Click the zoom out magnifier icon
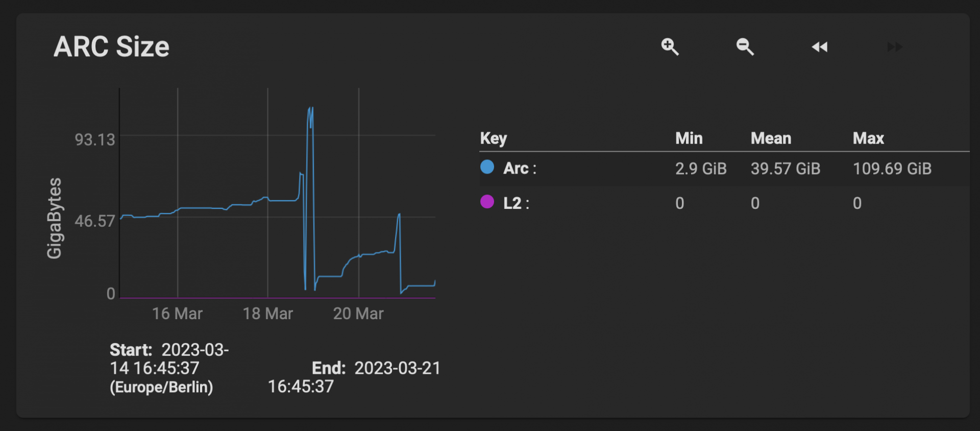The height and width of the screenshot is (431, 980). [745, 47]
